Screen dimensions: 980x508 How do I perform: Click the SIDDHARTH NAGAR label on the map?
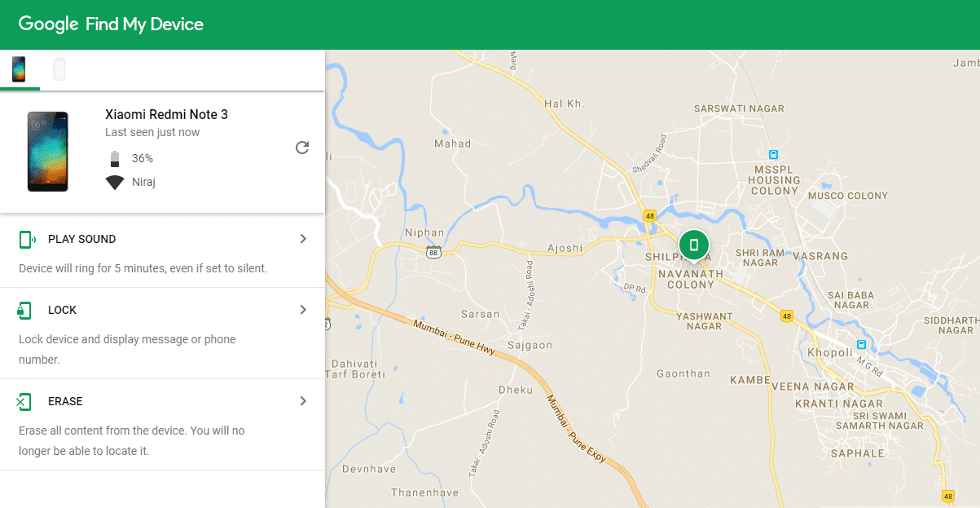coord(952,325)
